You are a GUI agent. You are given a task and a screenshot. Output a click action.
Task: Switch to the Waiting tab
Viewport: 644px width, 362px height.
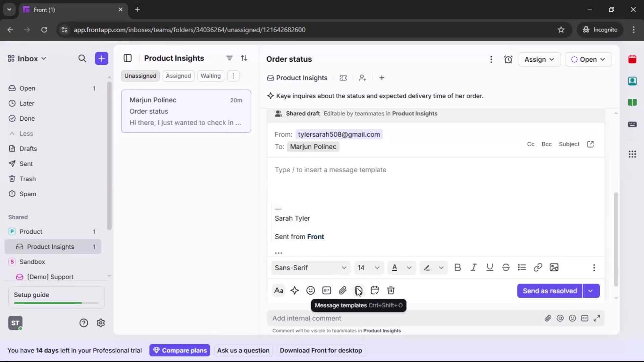point(210,76)
